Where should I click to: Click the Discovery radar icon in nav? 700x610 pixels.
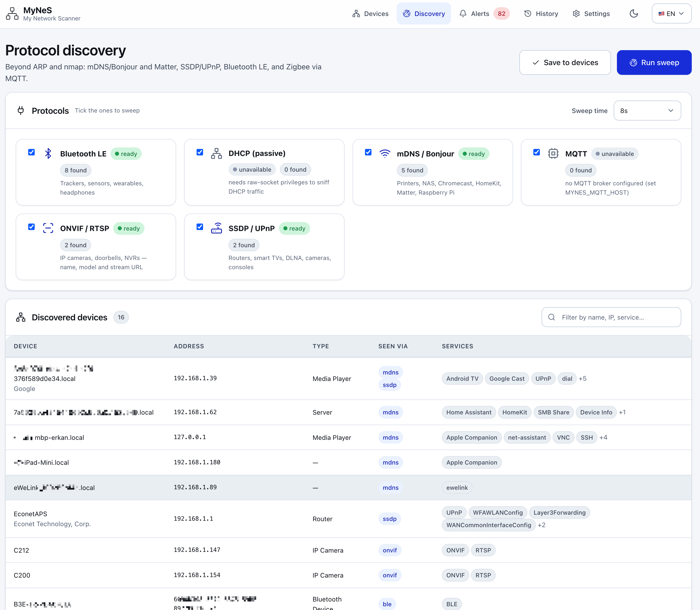(x=407, y=14)
